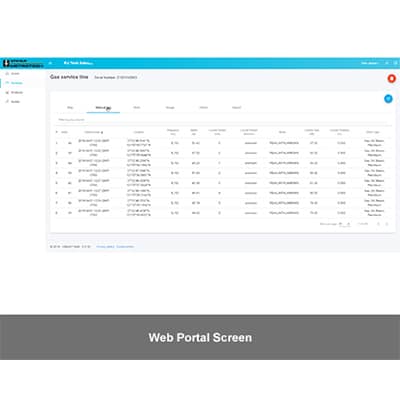The width and height of the screenshot is (400, 400).
Task: Sort table by the timestamp column header
Action: tap(93, 132)
